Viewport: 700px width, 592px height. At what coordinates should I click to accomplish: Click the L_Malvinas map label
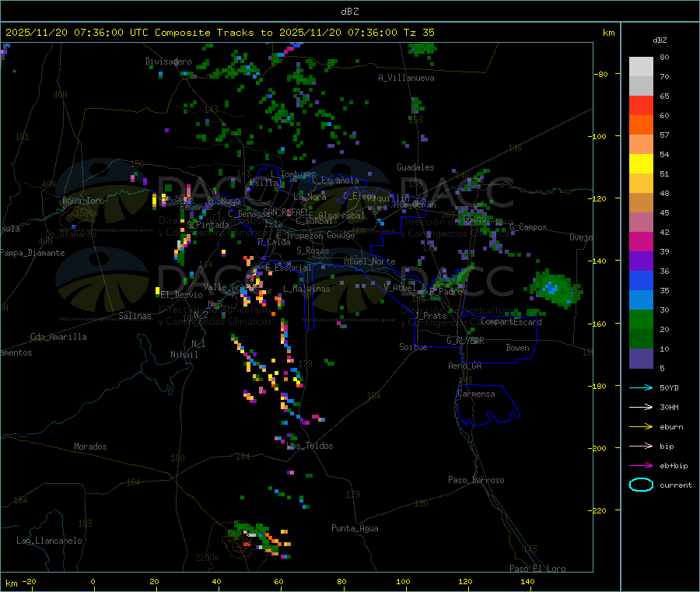[x=306, y=289]
